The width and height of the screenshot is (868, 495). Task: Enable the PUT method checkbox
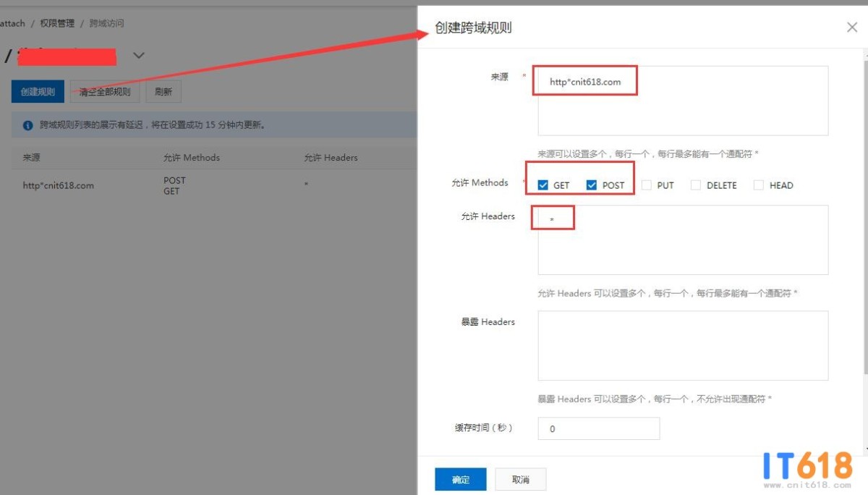coord(647,185)
